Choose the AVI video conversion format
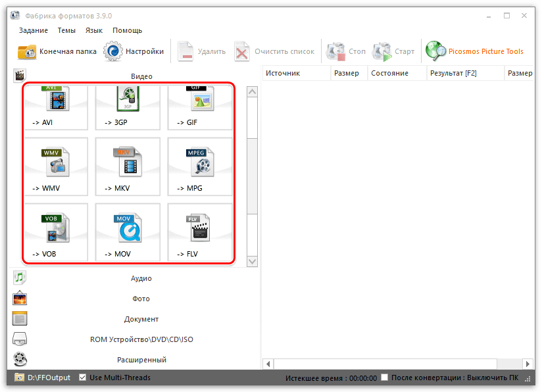Image resolution: width=542 pixels, height=392 pixels. 56,107
